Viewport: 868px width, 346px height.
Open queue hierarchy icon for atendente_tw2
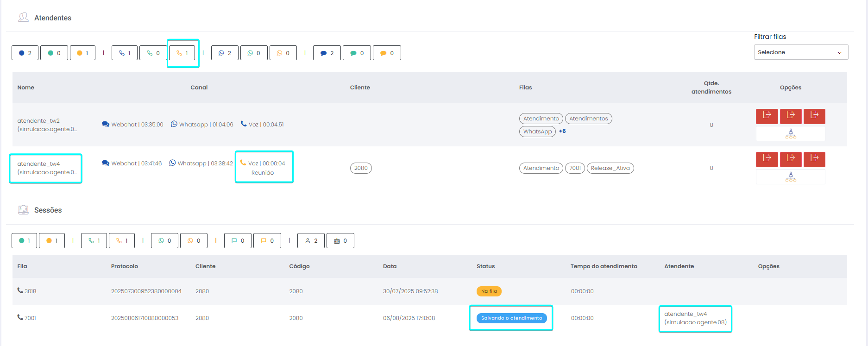(790, 134)
